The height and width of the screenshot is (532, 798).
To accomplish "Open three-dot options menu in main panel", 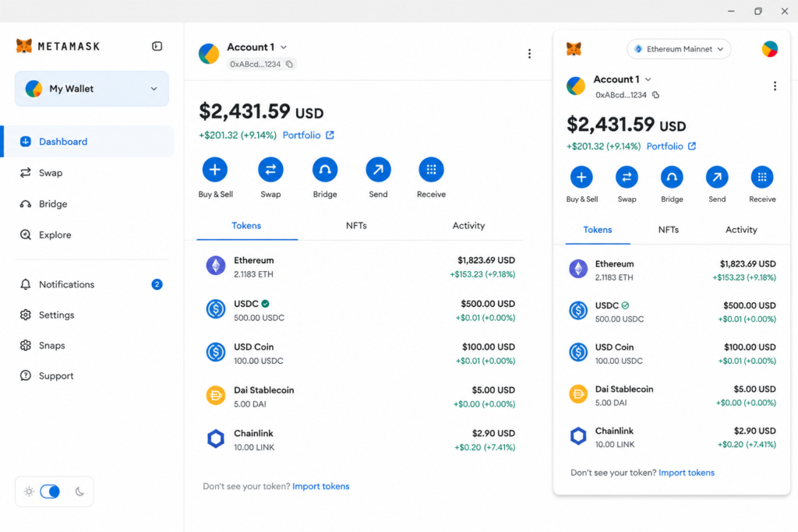I will coord(529,54).
